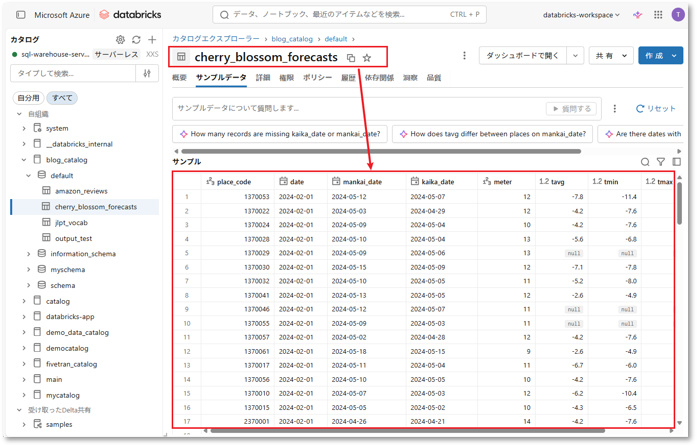Click the table icon beside the page title

pos(181,57)
